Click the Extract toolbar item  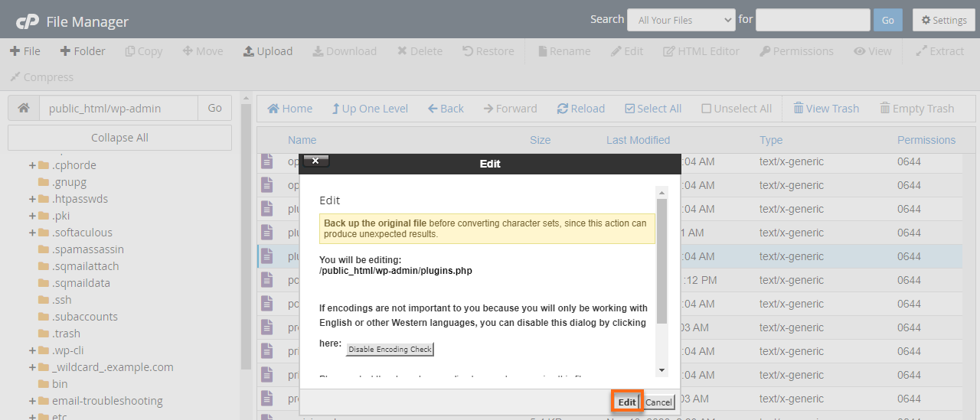(x=939, y=51)
